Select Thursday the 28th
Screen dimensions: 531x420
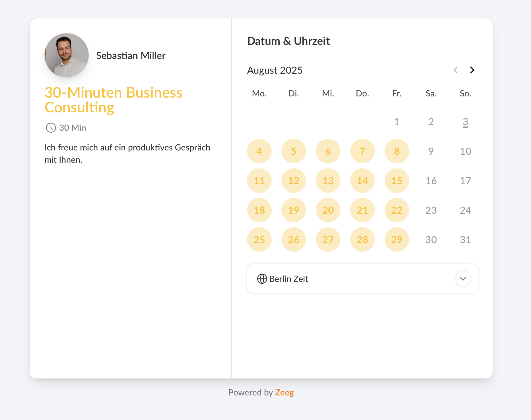pyautogui.click(x=362, y=239)
